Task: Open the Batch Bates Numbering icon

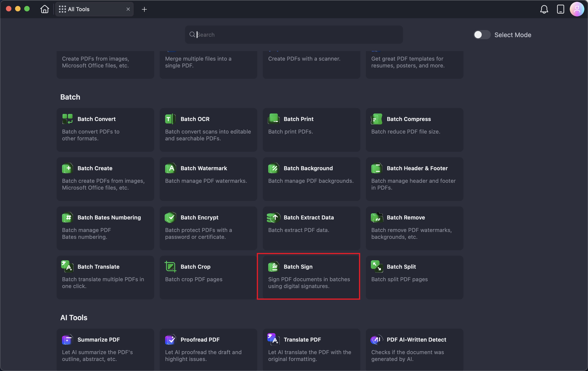Action: pyautogui.click(x=67, y=217)
